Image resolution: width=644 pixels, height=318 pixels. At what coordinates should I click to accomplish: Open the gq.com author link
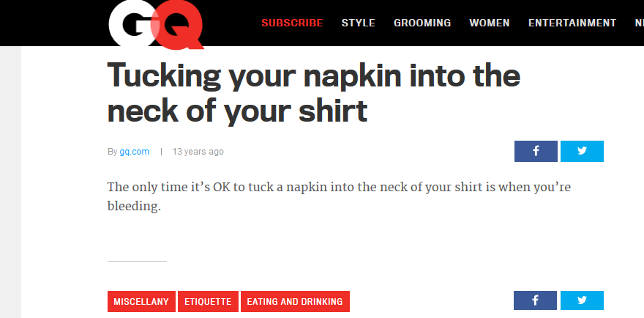point(135,152)
